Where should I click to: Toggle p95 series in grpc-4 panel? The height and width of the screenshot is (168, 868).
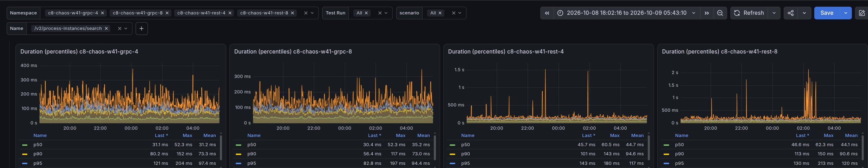point(38,163)
